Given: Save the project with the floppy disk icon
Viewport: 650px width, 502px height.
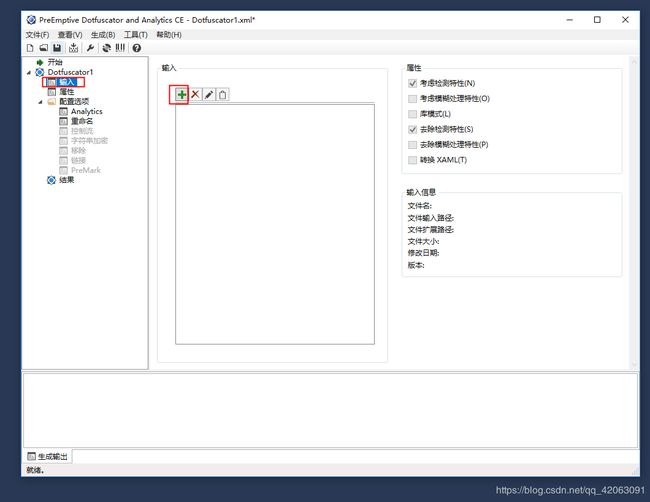Looking at the screenshot, I should click(57, 48).
